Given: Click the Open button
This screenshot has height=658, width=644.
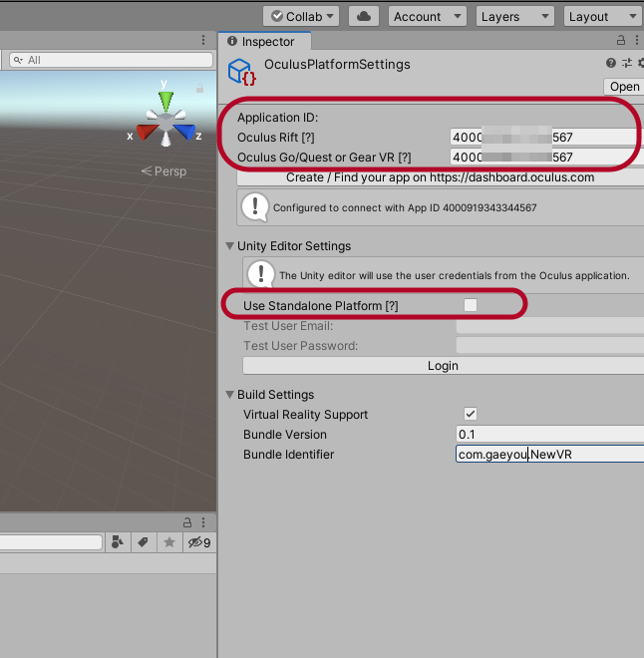Looking at the screenshot, I should pyautogui.click(x=624, y=87).
